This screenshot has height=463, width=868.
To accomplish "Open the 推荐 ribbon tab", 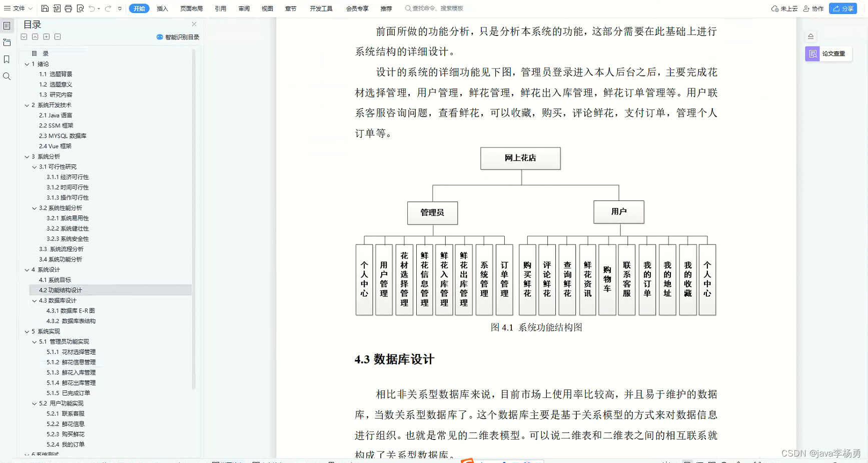I will [386, 8].
